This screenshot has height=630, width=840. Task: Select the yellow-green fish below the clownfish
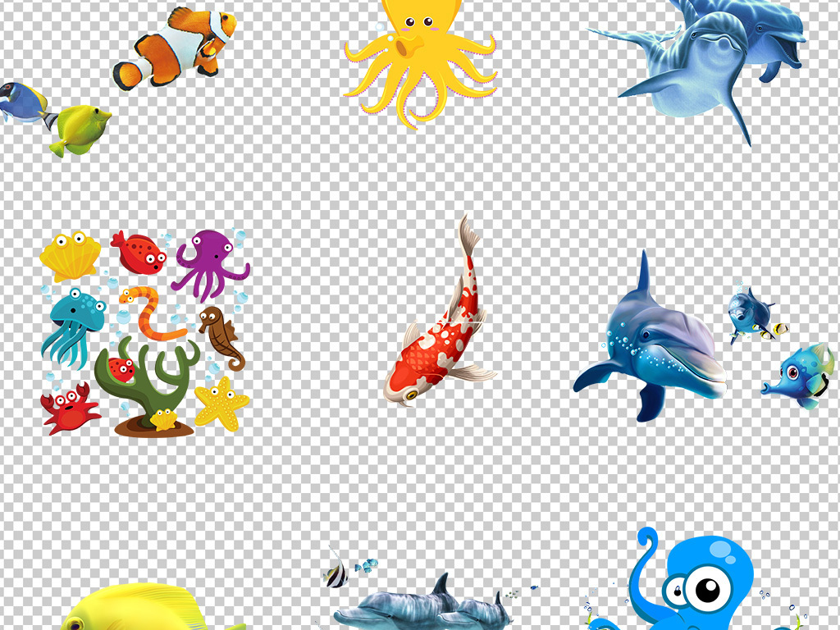pyautogui.click(x=80, y=130)
